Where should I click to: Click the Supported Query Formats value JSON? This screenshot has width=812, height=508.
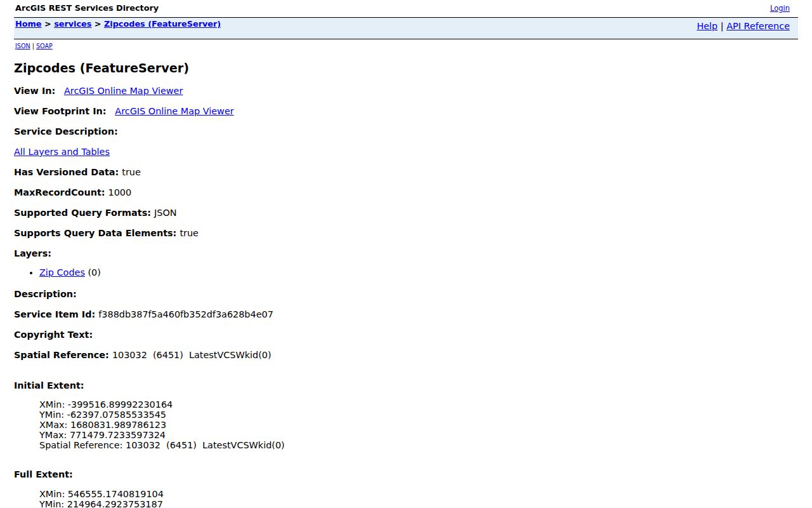click(165, 213)
